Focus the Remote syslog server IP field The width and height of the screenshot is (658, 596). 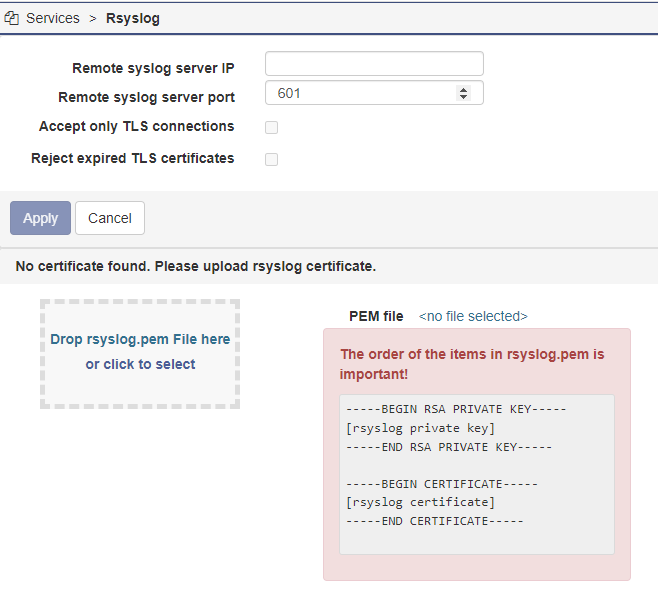coord(373,64)
